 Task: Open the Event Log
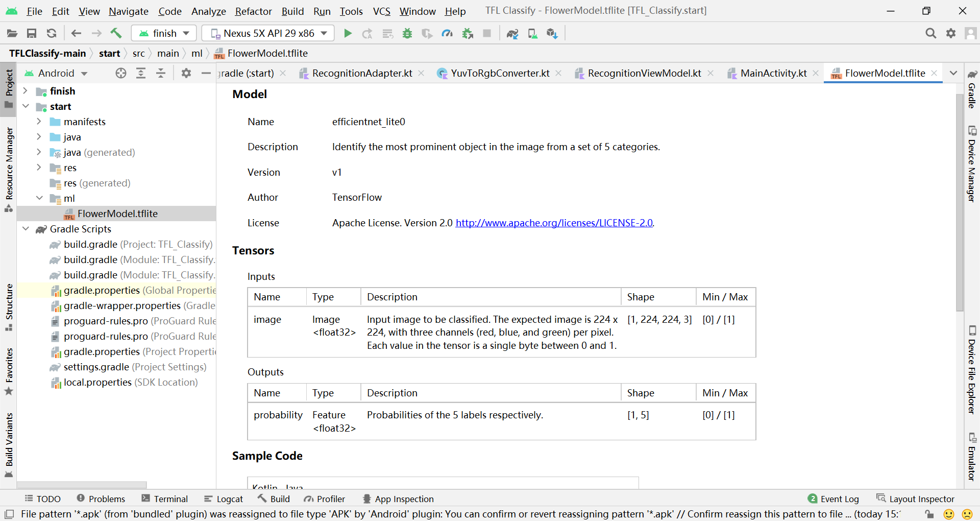click(x=839, y=499)
